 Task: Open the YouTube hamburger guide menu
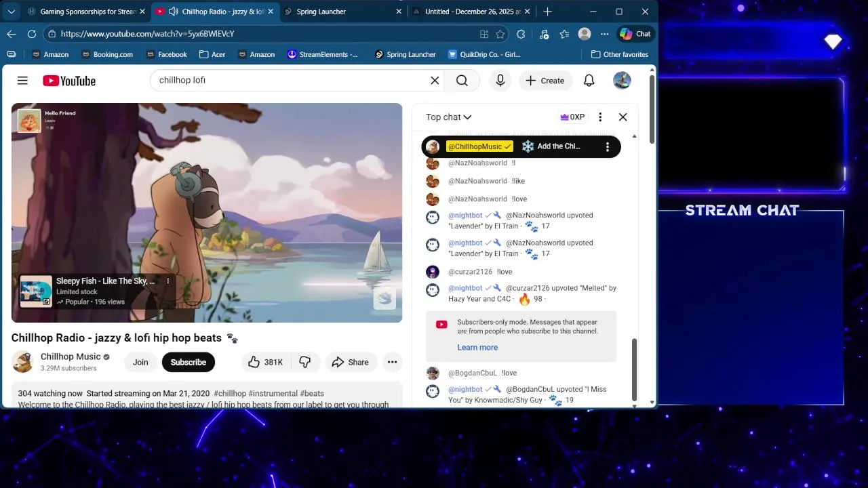22,81
